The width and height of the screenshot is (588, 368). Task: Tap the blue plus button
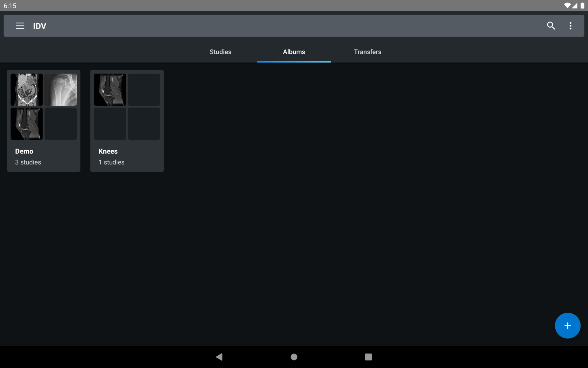[567, 325]
